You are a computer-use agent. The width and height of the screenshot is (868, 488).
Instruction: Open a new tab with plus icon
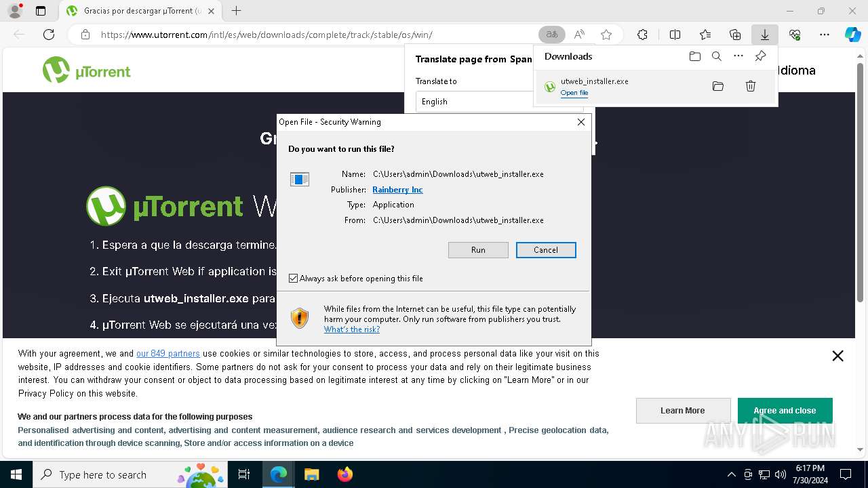point(236,11)
